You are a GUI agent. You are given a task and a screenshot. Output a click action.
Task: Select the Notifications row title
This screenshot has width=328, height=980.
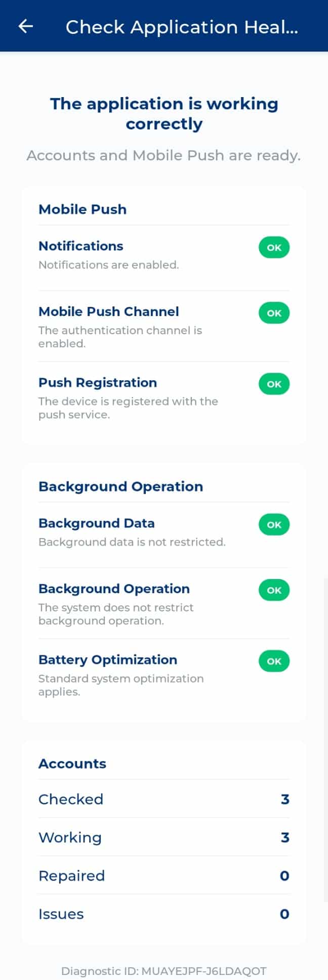point(81,246)
